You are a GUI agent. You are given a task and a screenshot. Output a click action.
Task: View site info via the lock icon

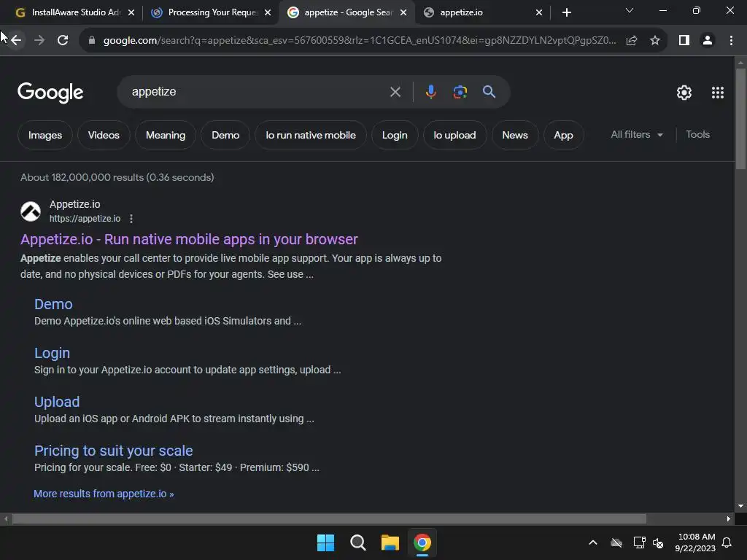pos(92,41)
